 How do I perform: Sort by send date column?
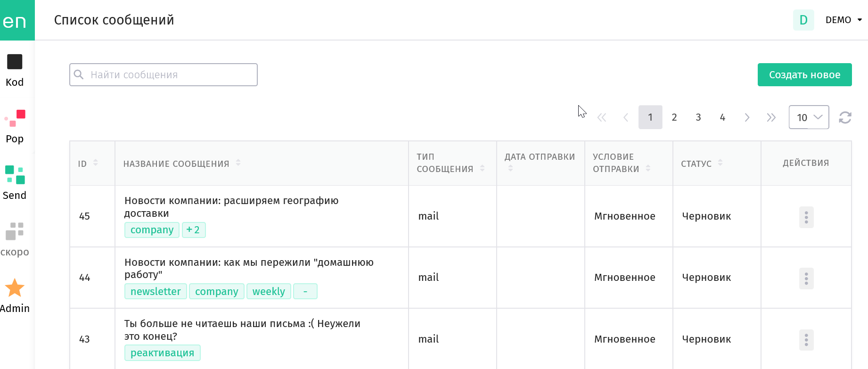click(x=510, y=168)
